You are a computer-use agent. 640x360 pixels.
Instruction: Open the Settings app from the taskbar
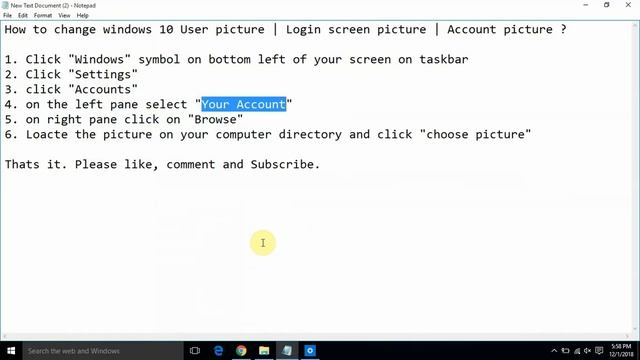310,351
